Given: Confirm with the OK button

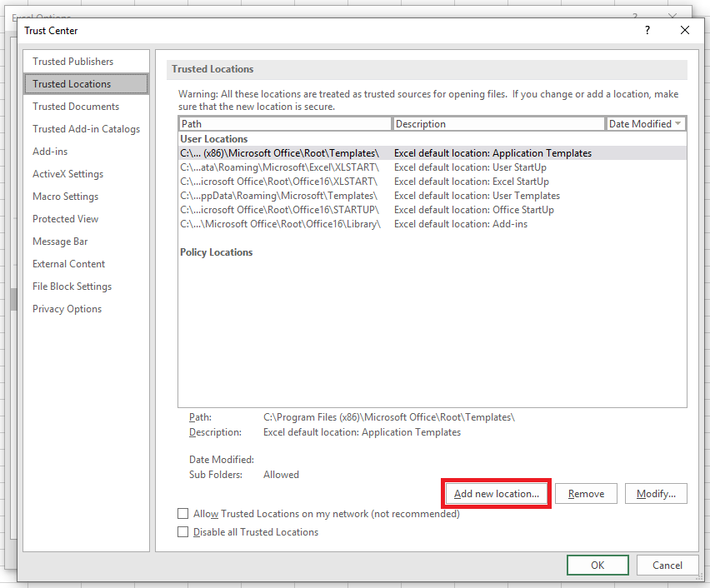Looking at the screenshot, I should click(597, 565).
